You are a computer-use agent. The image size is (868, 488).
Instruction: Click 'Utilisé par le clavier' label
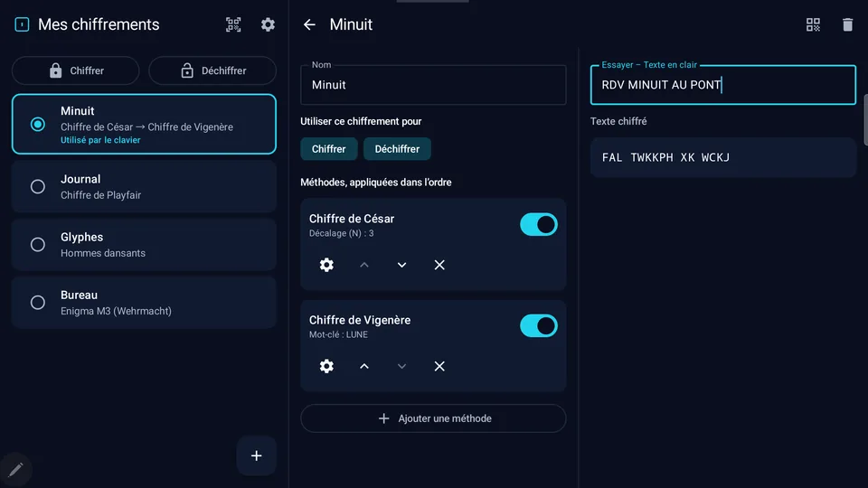tap(100, 140)
